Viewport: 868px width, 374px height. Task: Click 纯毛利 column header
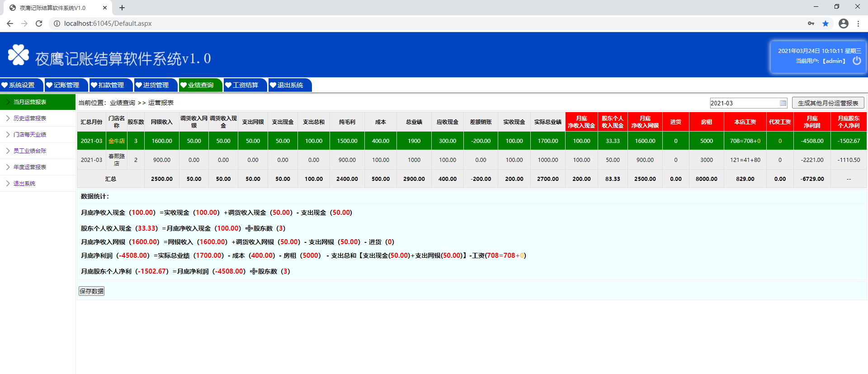pos(347,122)
